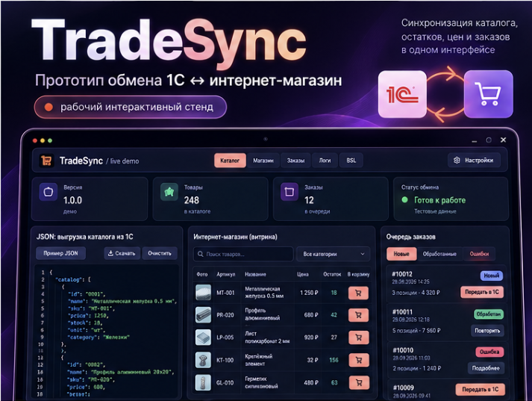This screenshot has height=401, width=532.
Task: Click the Цена column header
Action: pyautogui.click(x=303, y=274)
